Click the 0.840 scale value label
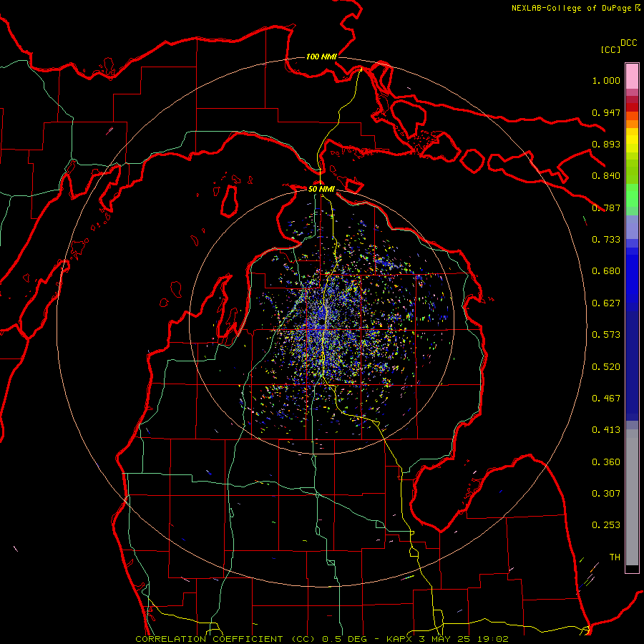 pos(606,176)
